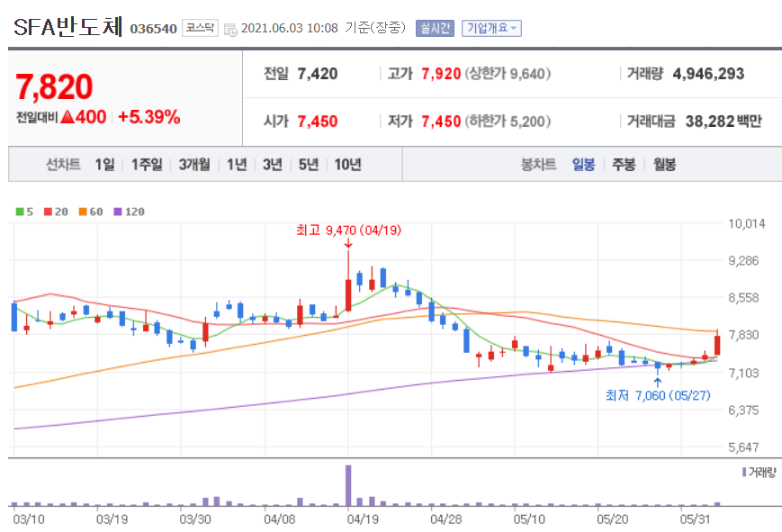Switch to the 1년 line chart
Screen dimensions: 782x532
237,164
